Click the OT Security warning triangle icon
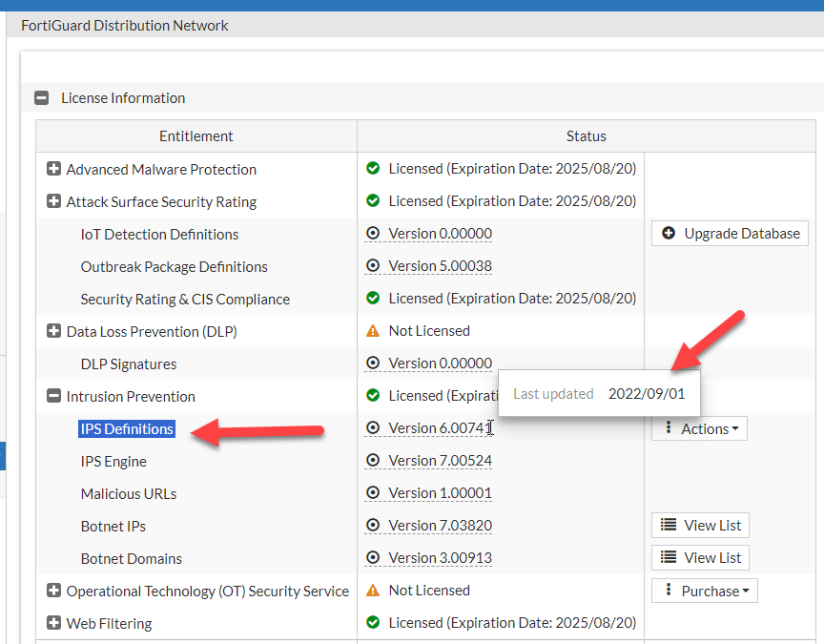 [373, 591]
